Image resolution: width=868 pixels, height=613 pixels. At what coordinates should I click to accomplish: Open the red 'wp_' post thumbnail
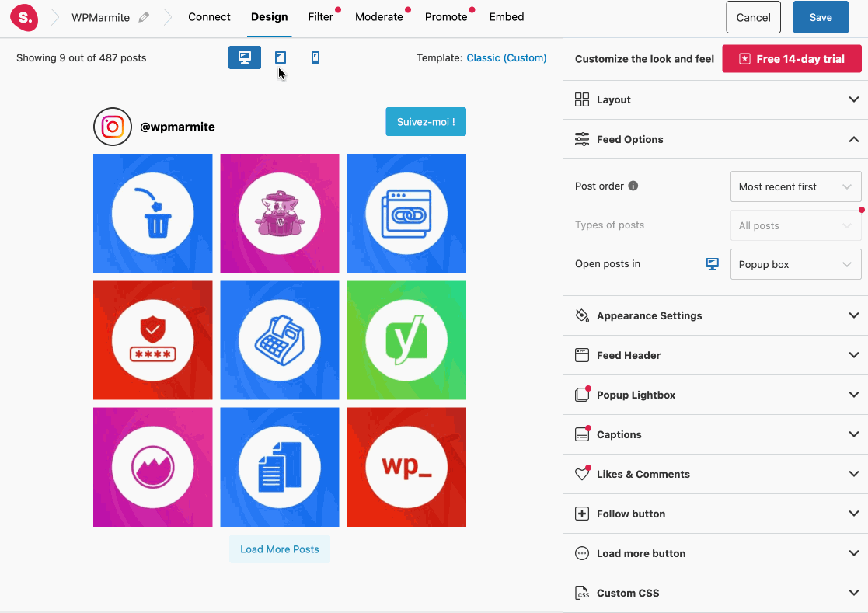point(406,467)
